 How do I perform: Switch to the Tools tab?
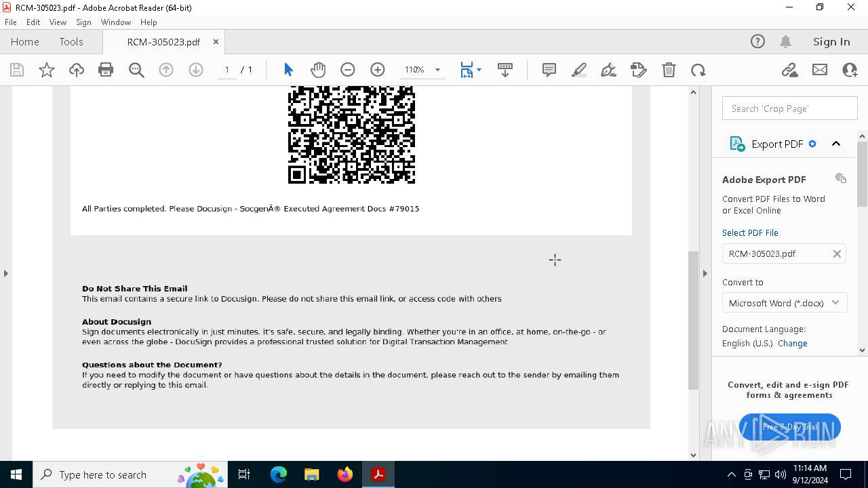pos(71,41)
